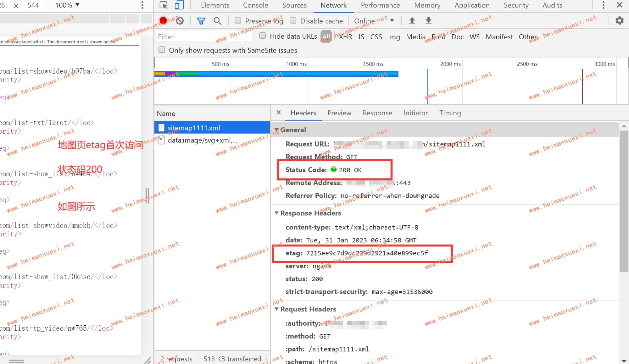Open network search magnifier icon
The height and width of the screenshot is (364, 629).
pos(217,21)
